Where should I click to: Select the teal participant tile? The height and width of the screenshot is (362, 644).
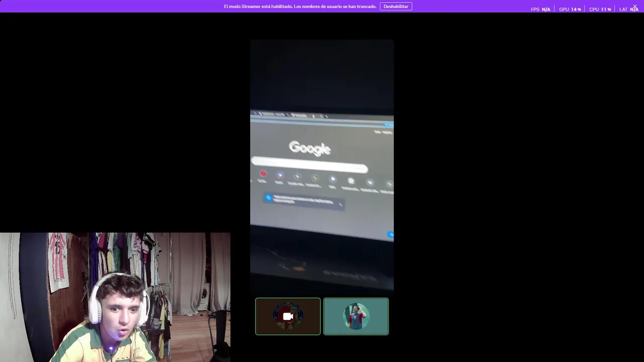point(356,316)
